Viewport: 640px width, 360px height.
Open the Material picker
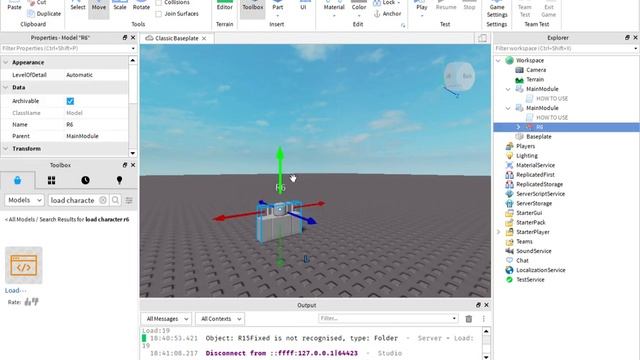(334, 8)
